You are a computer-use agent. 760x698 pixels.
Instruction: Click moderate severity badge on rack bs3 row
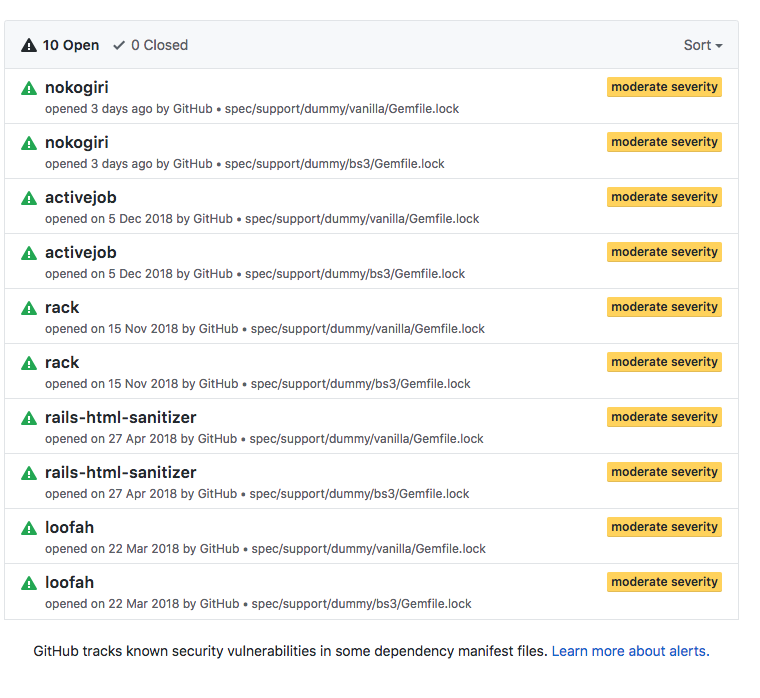coord(664,362)
